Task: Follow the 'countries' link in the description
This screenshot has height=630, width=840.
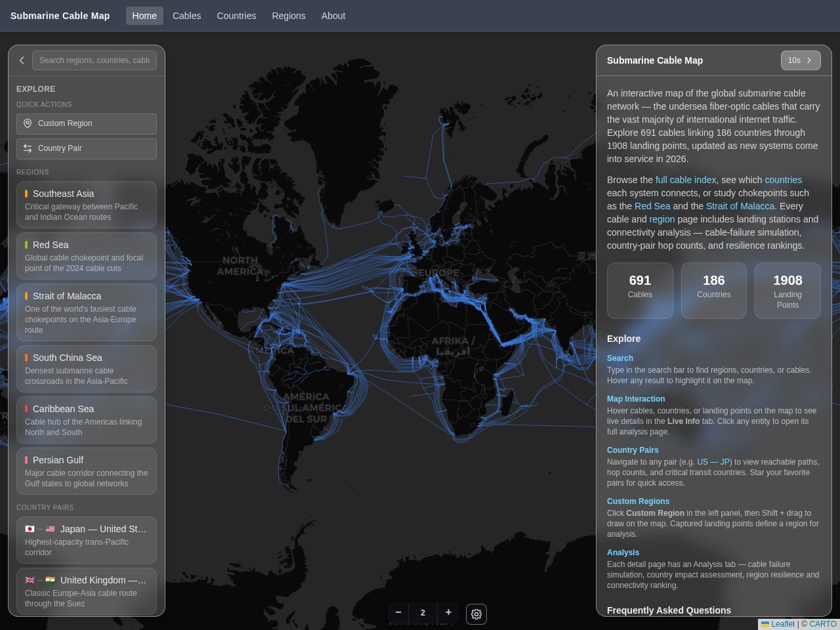Action: (x=784, y=180)
